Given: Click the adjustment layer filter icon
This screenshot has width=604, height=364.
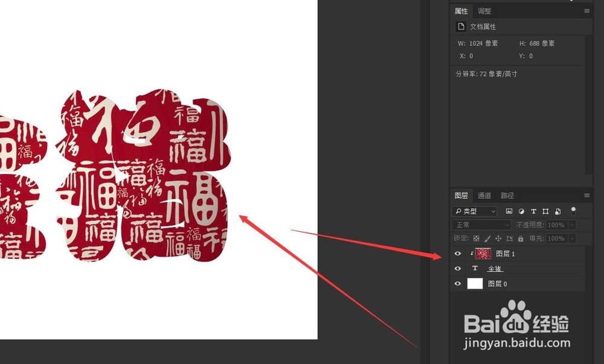Looking at the screenshot, I should pyautogui.click(x=521, y=212).
